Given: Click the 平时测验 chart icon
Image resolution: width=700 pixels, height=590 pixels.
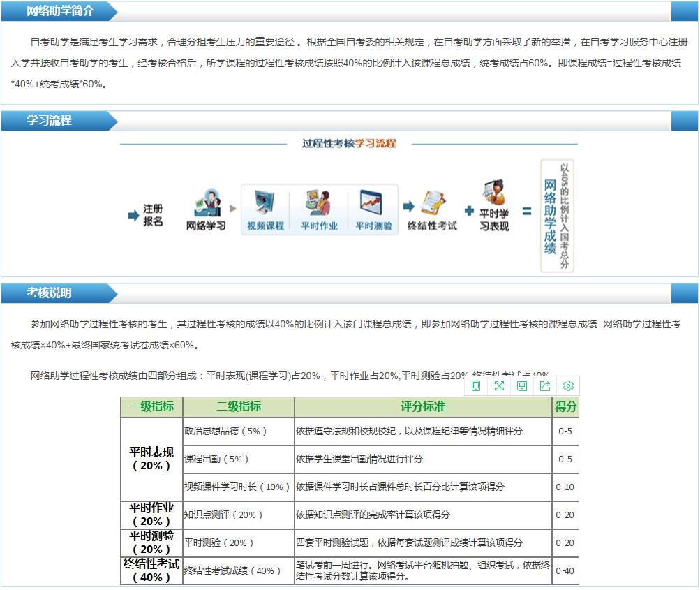Looking at the screenshot, I should pyautogui.click(x=373, y=202).
